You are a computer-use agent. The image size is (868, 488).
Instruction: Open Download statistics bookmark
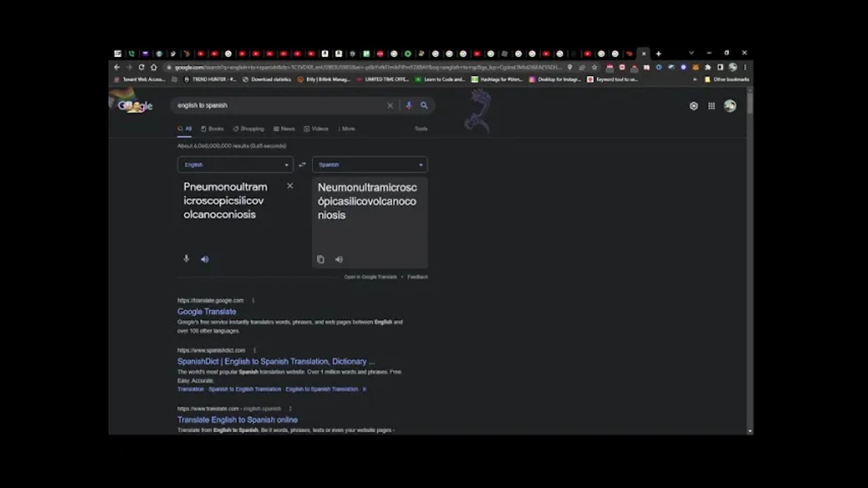[x=267, y=79]
